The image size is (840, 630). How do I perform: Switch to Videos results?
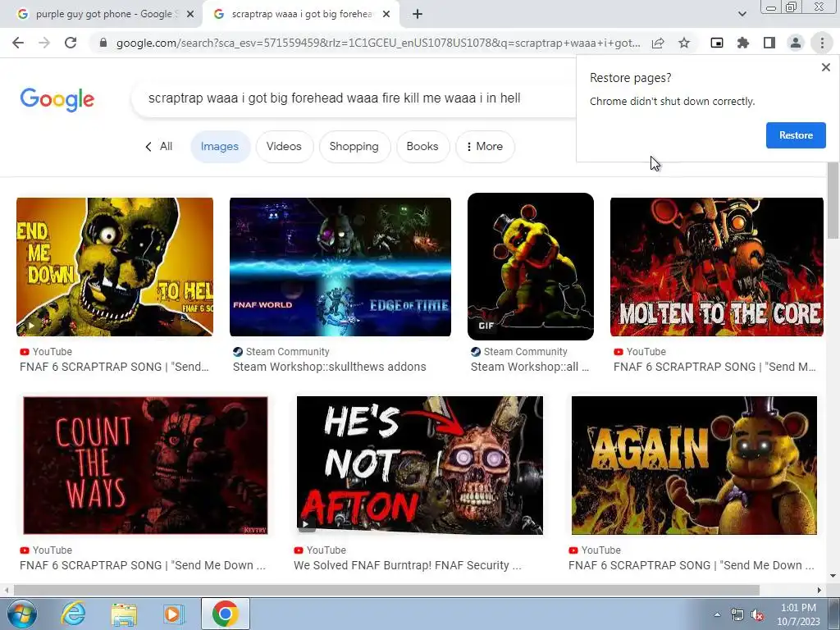coord(284,146)
